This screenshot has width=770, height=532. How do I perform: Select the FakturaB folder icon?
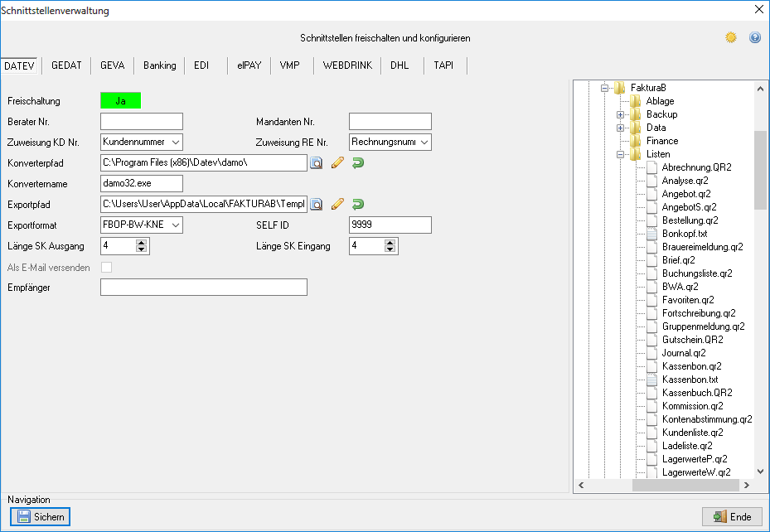point(620,88)
